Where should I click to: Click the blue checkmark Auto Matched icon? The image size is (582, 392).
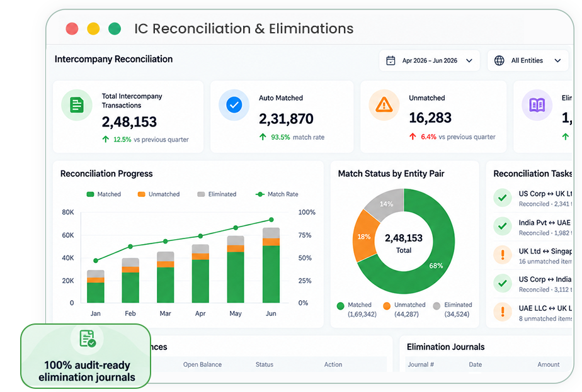(234, 105)
